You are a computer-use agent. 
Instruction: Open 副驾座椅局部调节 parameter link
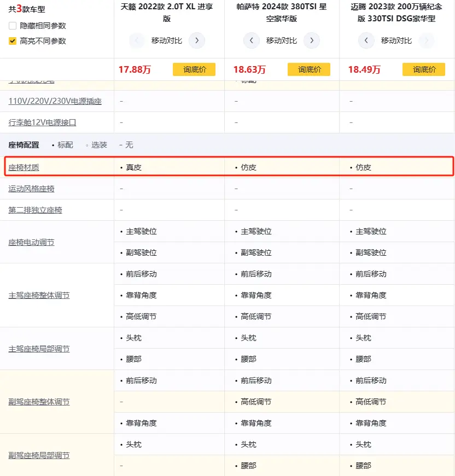tap(39, 455)
